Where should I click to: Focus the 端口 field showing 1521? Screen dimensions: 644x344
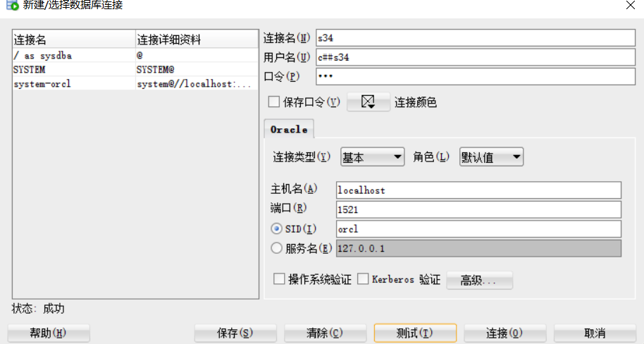pyautogui.click(x=478, y=209)
